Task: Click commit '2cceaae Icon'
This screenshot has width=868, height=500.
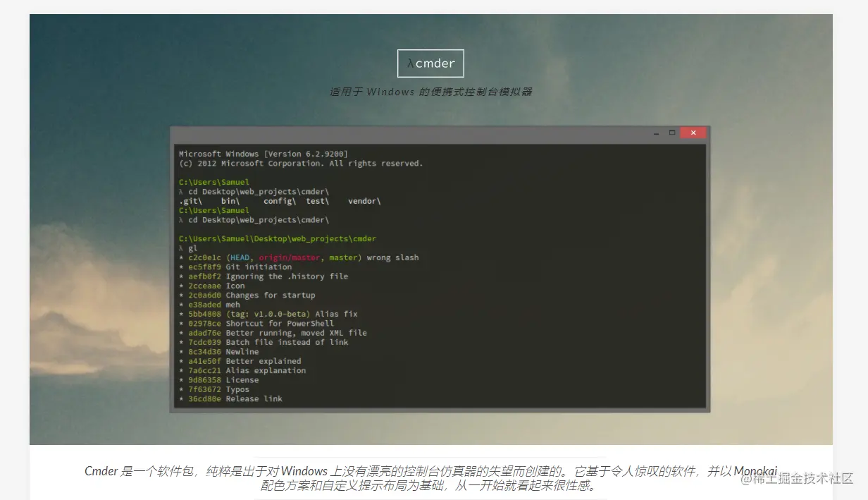Action: pyautogui.click(x=212, y=286)
